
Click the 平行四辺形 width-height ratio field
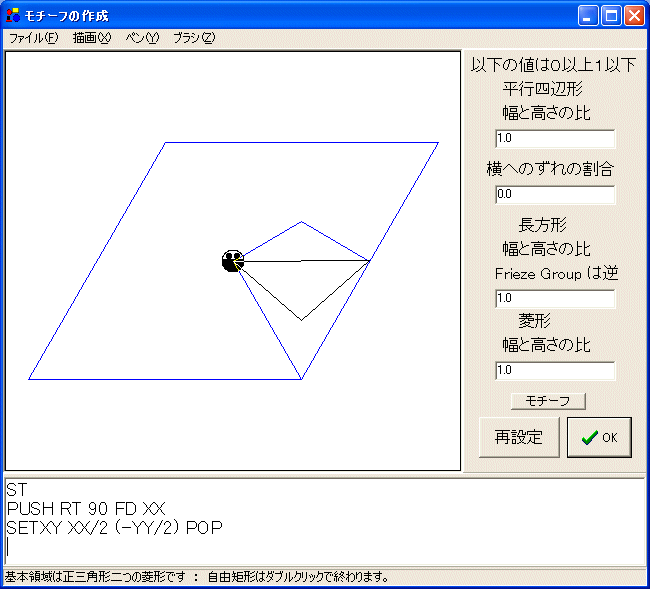[555, 138]
